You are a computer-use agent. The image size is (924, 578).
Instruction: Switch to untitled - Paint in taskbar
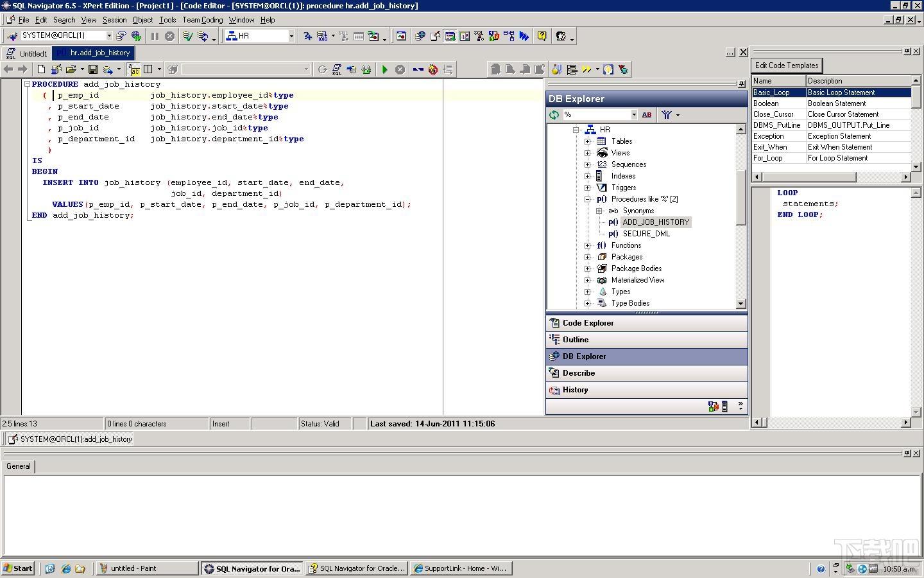point(147,568)
